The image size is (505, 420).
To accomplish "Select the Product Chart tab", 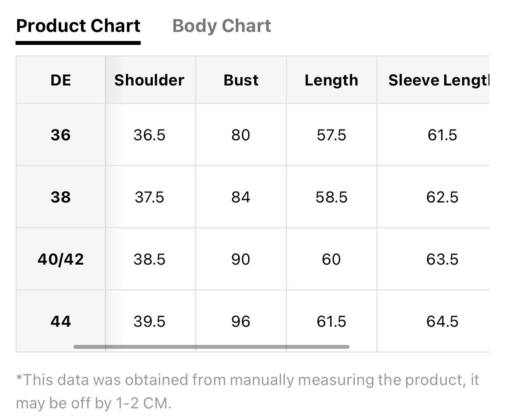I will [78, 26].
